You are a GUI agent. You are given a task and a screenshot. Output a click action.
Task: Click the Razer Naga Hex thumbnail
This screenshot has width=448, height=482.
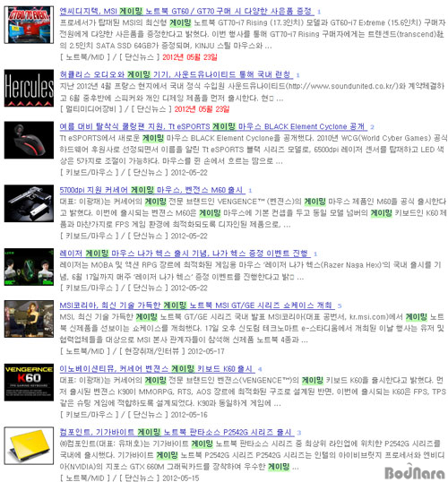[29, 267]
